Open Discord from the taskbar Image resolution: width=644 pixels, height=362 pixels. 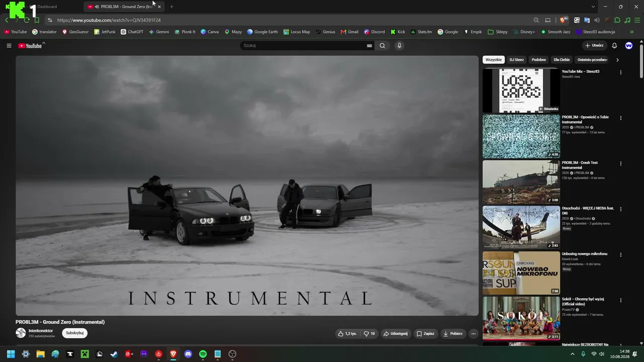point(188,354)
